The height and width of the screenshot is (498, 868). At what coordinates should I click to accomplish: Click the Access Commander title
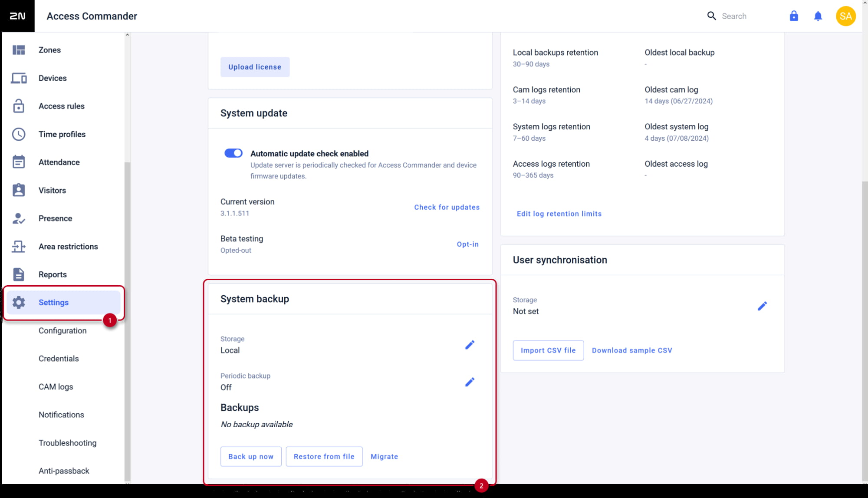(92, 16)
